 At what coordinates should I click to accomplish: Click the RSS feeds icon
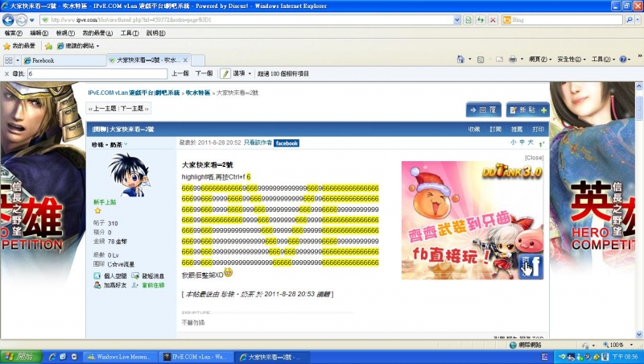(480, 60)
